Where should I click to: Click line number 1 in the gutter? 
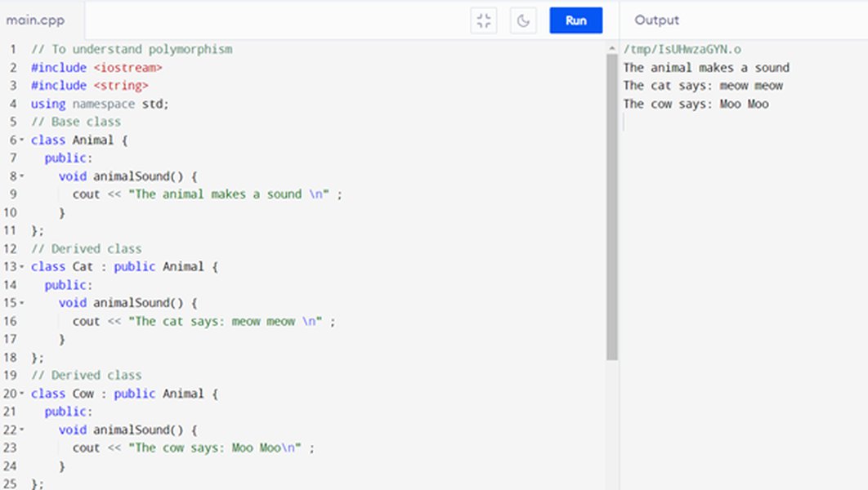coord(13,49)
